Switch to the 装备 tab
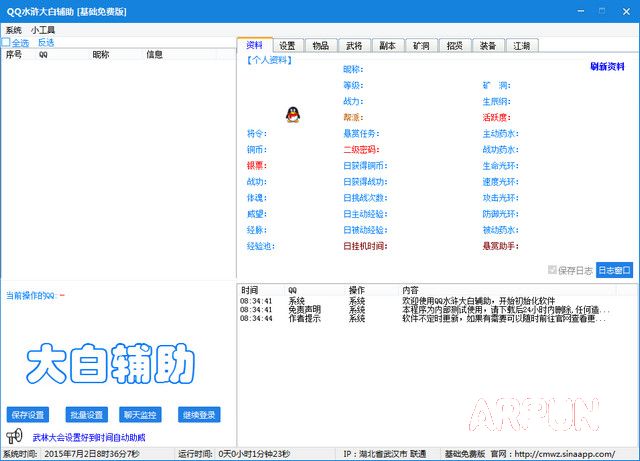Image resolution: width=640 pixels, height=461 pixels. (x=488, y=46)
